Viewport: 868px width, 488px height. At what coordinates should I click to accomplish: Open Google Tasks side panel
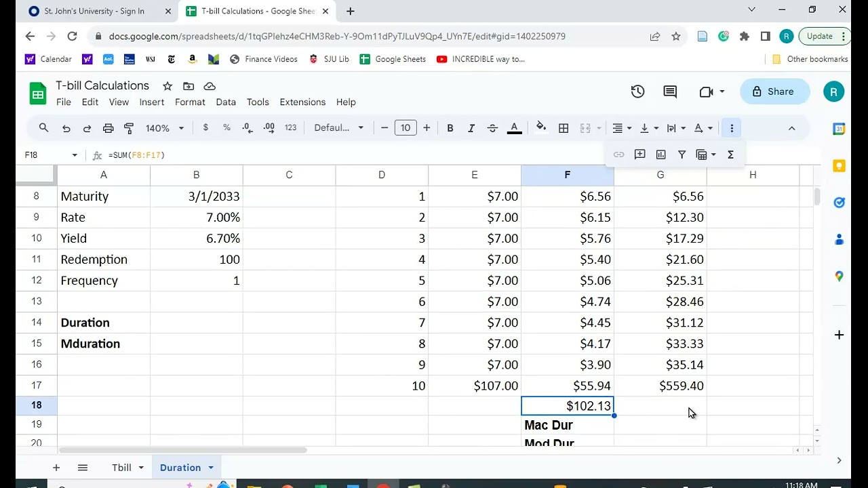839,203
